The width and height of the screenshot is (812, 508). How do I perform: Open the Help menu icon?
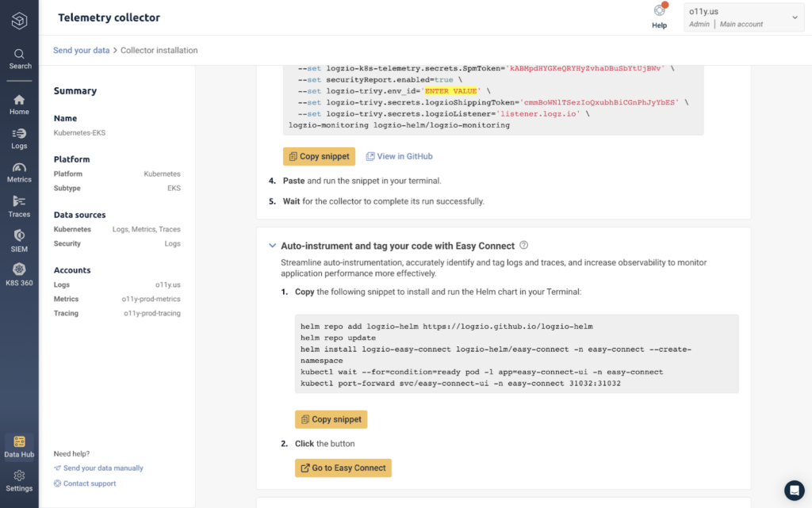659,16
